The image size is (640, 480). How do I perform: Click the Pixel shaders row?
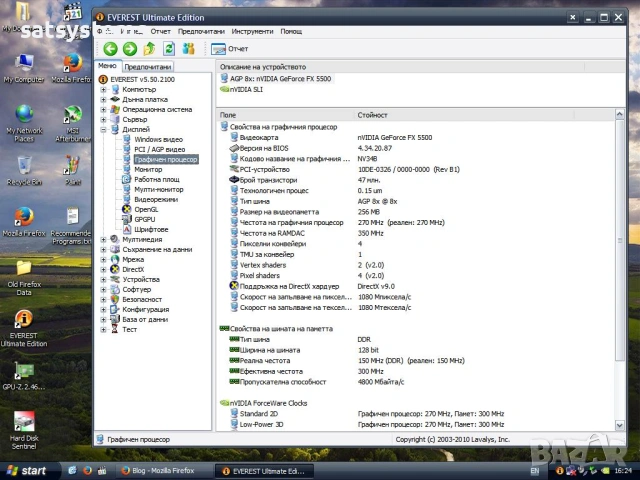click(415, 276)
